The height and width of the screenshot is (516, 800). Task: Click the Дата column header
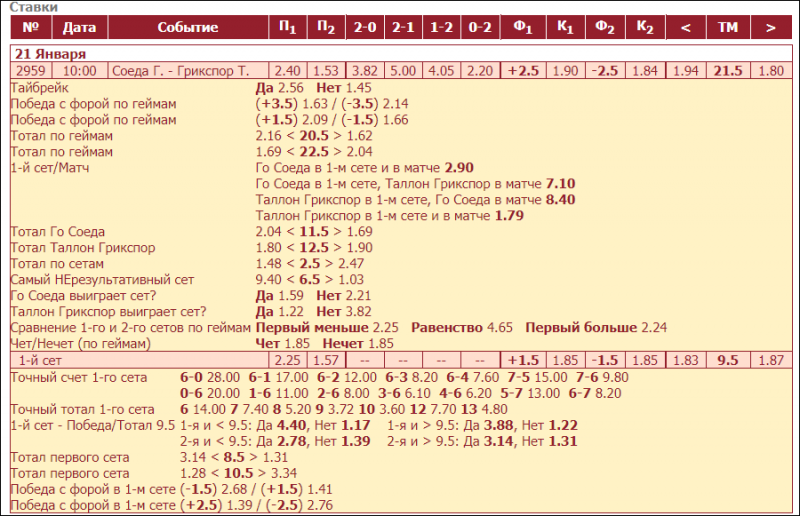tap(79, 27)
